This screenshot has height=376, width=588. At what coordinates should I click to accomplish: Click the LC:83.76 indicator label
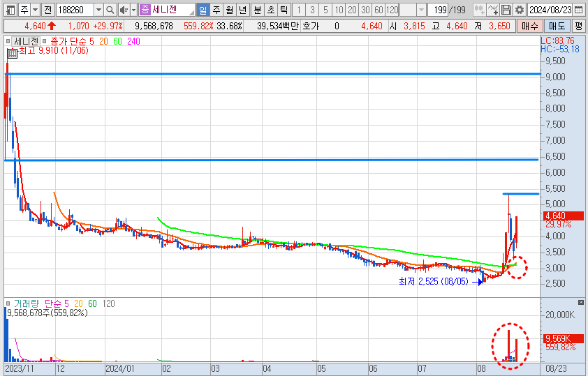click(558, 41)
